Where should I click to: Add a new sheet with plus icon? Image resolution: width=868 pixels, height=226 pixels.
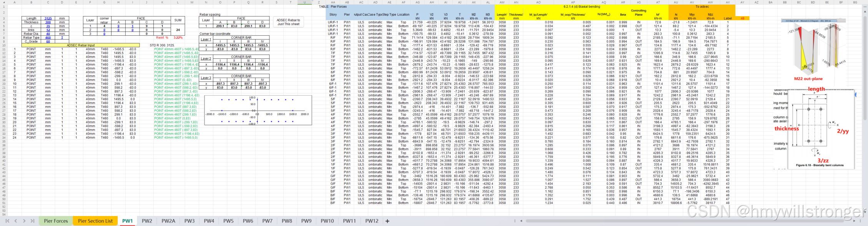(x=387, y=221)
